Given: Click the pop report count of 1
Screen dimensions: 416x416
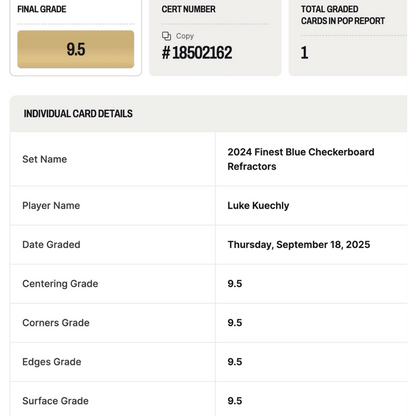Looking at the screenshot, I should [304, 53].
